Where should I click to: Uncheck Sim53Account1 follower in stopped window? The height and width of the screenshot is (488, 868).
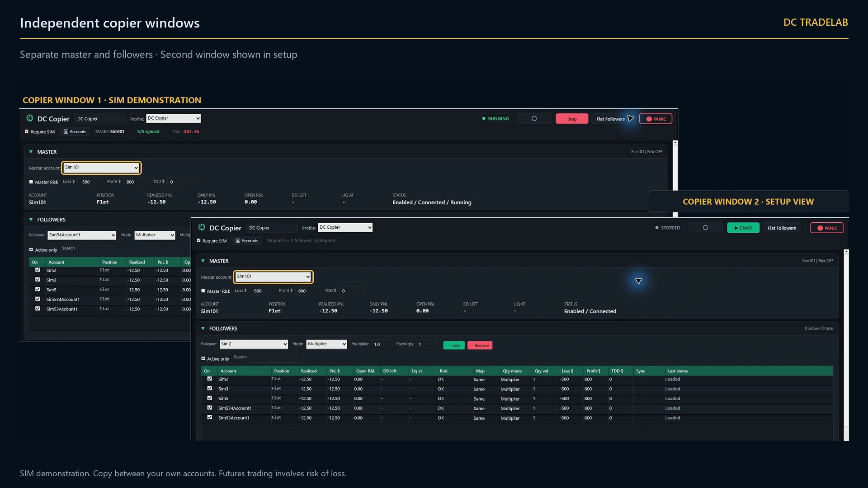point(209,417)
